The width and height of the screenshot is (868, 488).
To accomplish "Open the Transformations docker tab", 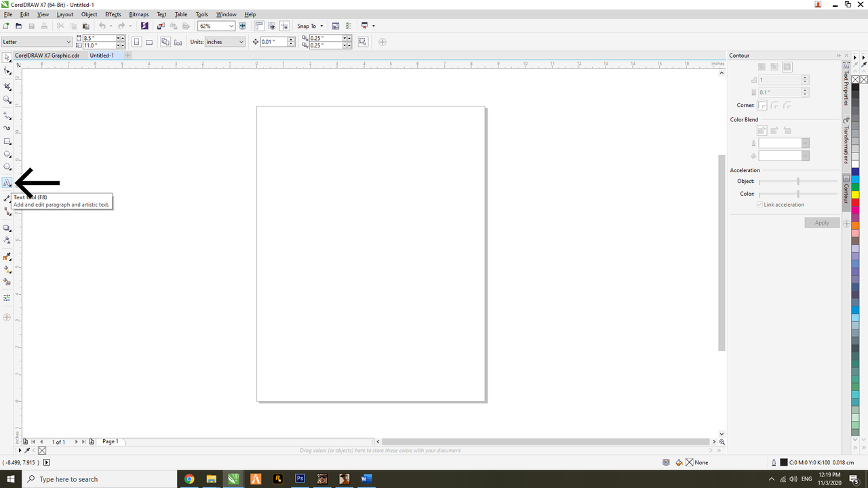I will 846,141.
